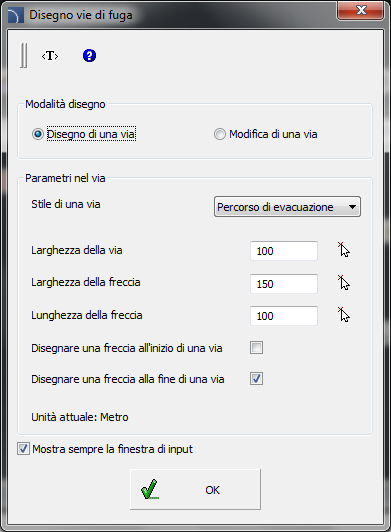Pick Larghezza della via value from drawing
The height and width of the screenshot is (532, 391).
[344, 250]
